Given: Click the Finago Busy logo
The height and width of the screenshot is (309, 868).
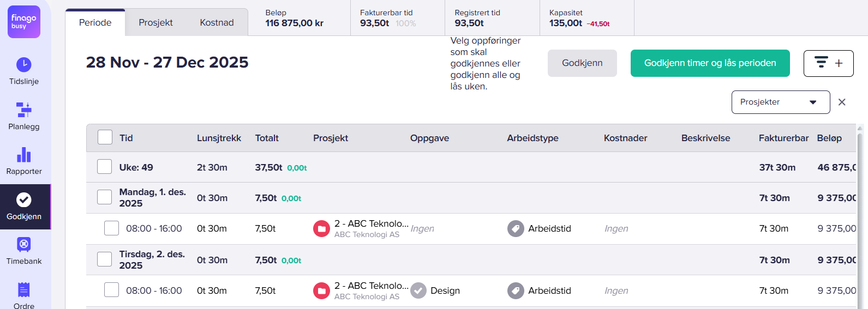Looking at the screenshot, I should pyautogui.click(x=24, y=22).
